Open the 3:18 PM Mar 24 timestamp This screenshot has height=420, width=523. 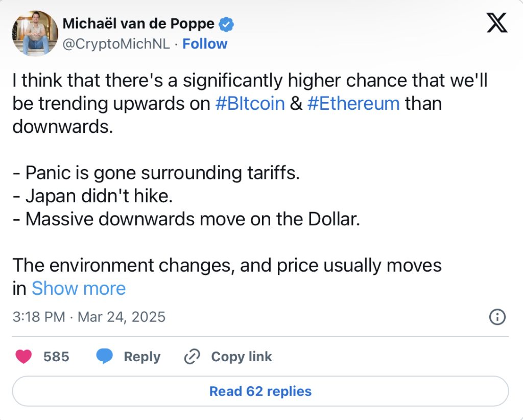[89, 317]
